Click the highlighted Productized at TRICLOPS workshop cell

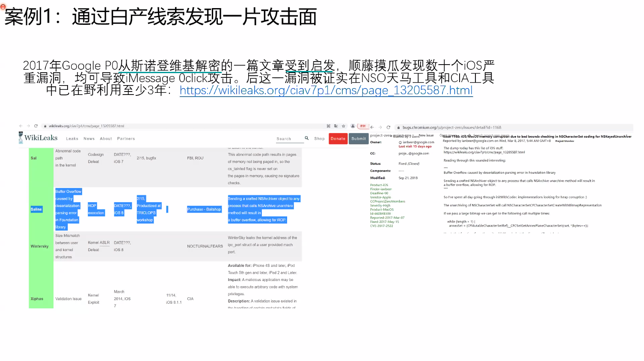coord(149,209)
